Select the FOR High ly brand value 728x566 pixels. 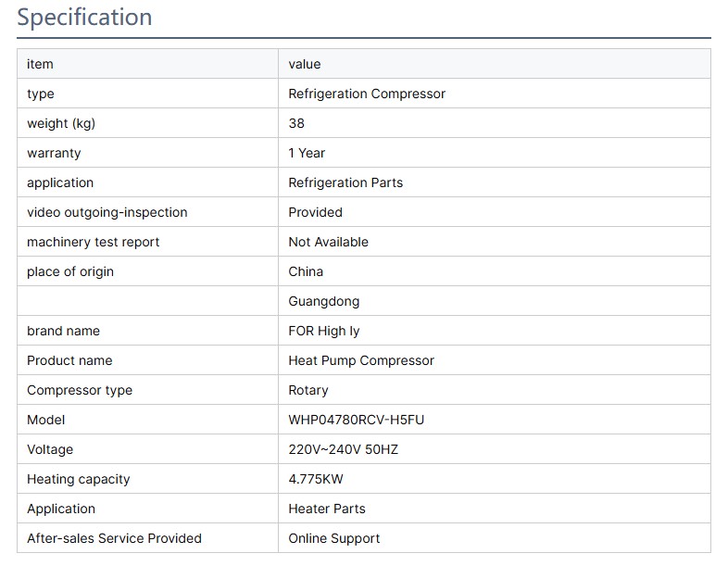(323, 331)
